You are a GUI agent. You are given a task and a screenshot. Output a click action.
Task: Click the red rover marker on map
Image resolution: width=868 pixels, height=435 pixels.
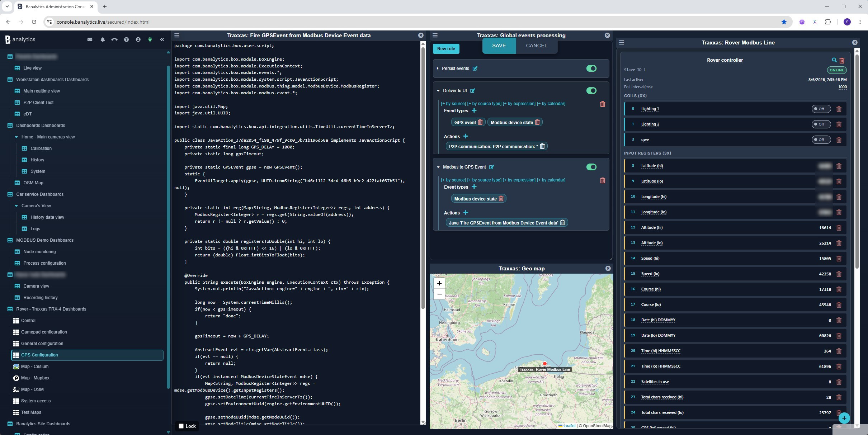coord(544,364)
